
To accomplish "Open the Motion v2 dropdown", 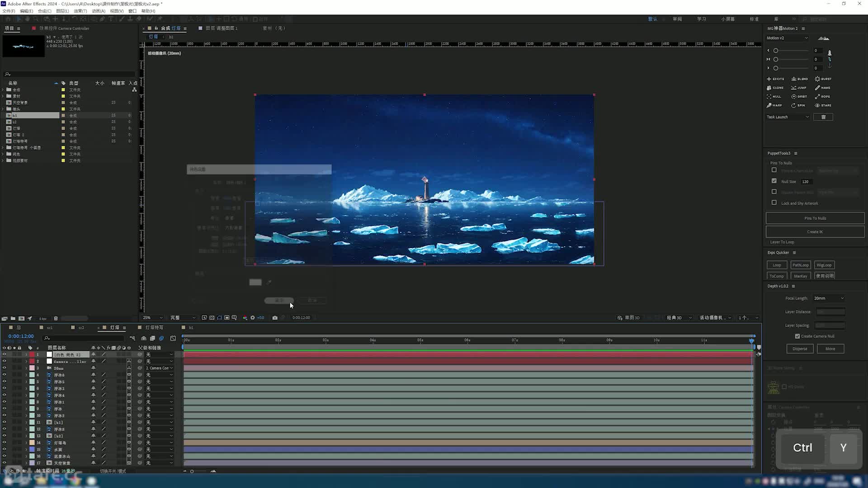I will click(787, 38).
